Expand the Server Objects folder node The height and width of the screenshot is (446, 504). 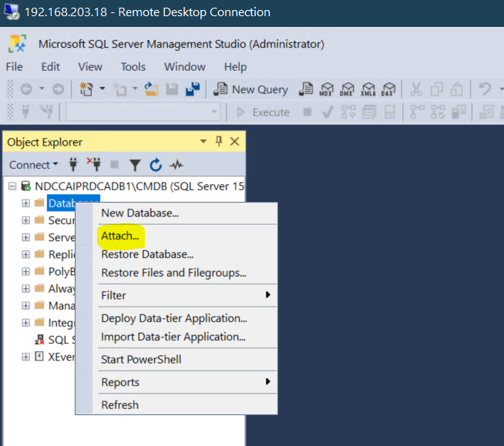(25, 237)
